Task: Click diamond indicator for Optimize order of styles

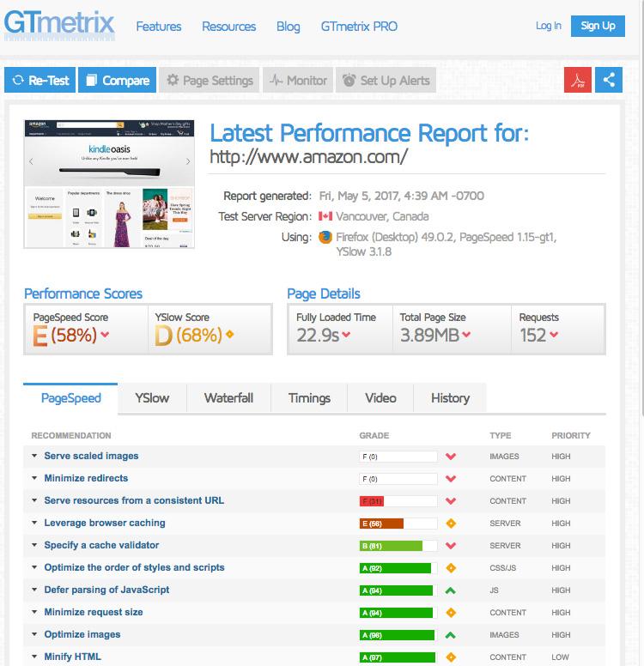Action: pos(451,568)
